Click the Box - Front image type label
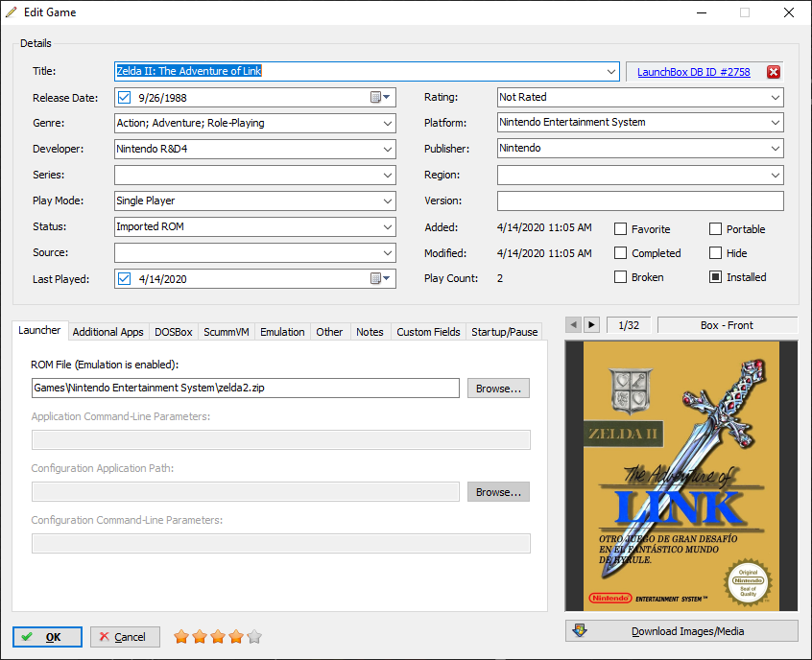The width and height of the screenshot is (812, 660). pyautogui.click(x=728, y=325)
